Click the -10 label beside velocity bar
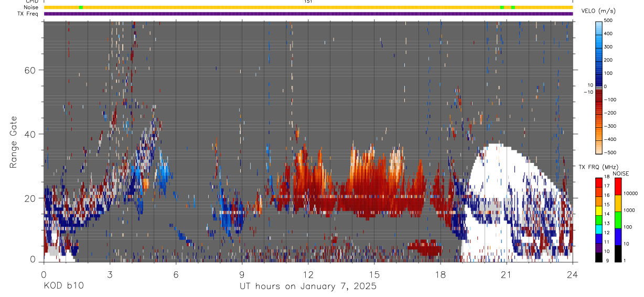This screenshot has height=297, width=644. (x=588, y=92)
